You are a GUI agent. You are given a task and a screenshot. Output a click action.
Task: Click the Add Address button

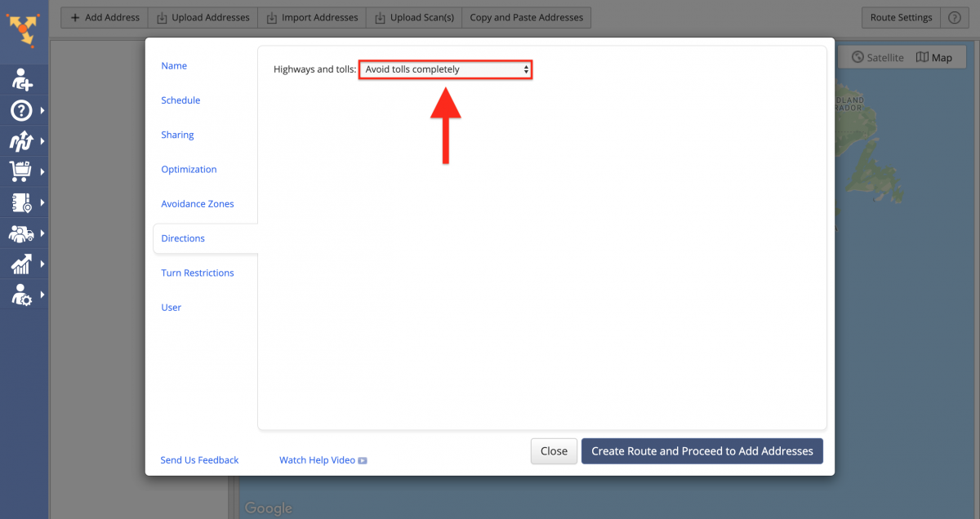[x=105, y=18]
